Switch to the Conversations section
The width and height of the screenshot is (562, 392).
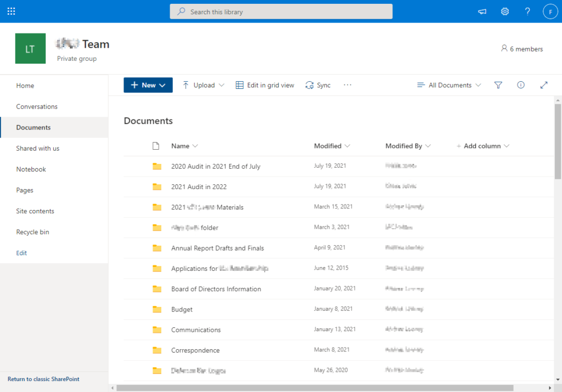coord(37,106)
